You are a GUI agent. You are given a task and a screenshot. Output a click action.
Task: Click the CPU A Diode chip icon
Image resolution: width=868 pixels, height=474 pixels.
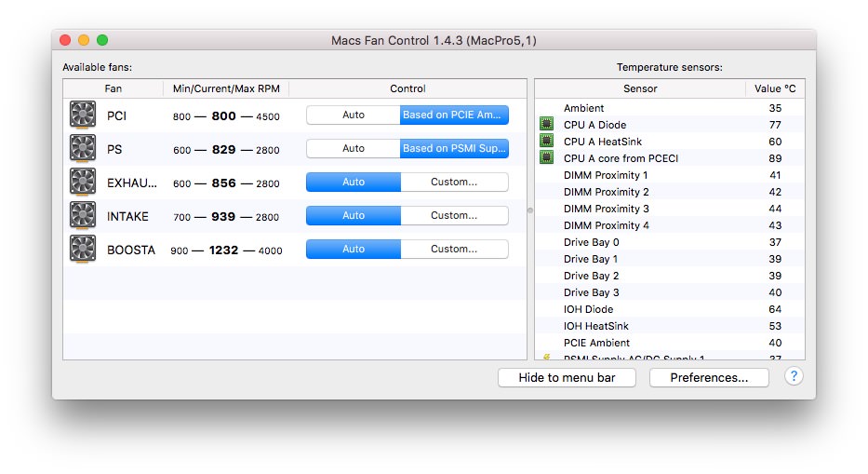546,124
